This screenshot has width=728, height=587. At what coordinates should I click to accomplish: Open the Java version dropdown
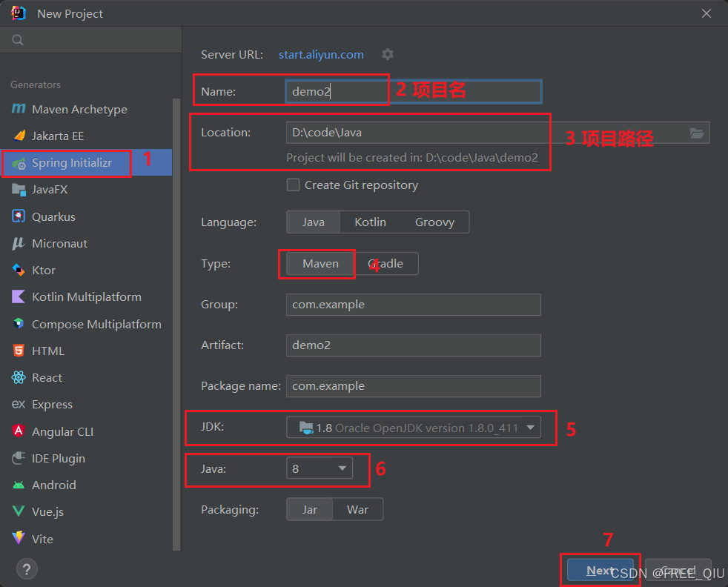(320, 468)
